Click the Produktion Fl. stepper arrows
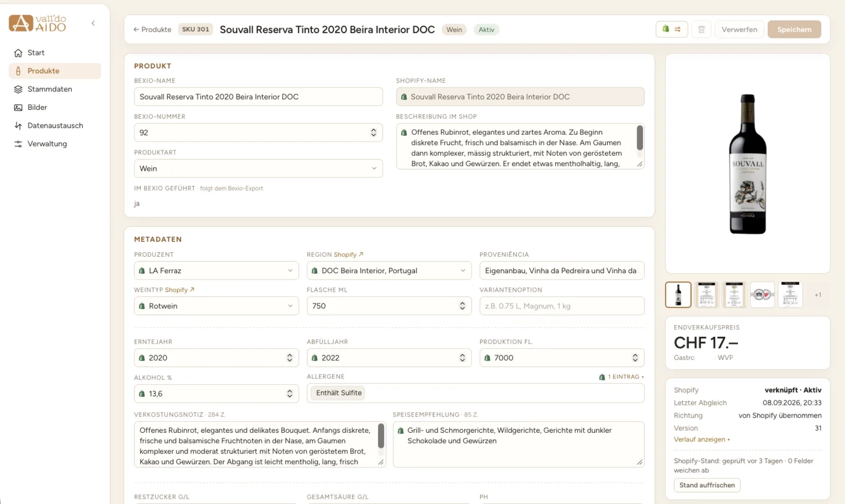The image size is (845, 504). click(635, 358)
